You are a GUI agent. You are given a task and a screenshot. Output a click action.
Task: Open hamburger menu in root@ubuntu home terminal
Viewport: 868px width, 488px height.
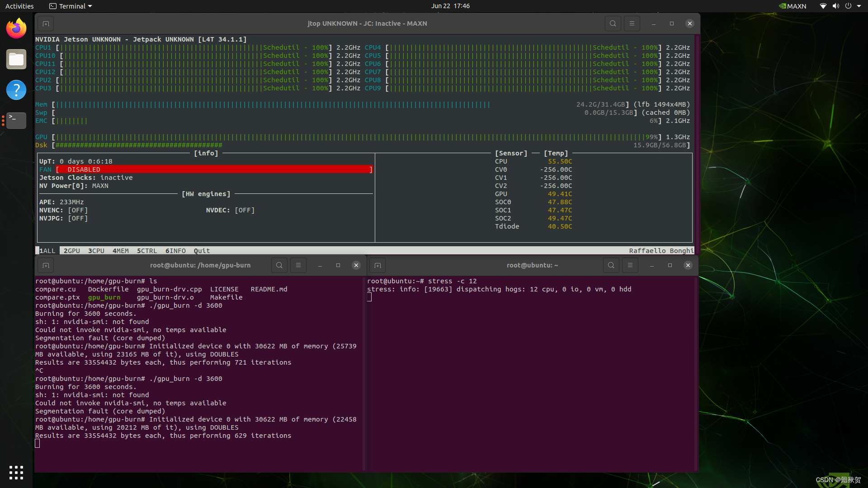[630, 266]
